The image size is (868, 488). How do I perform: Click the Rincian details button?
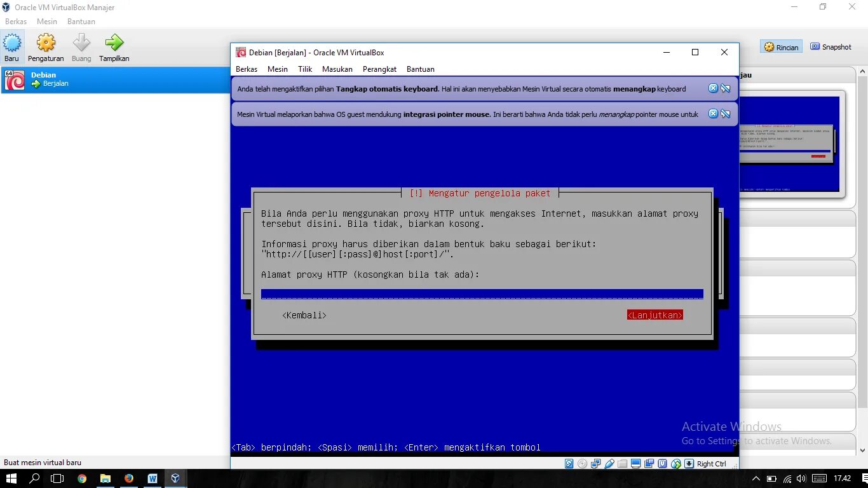(782, 47)
